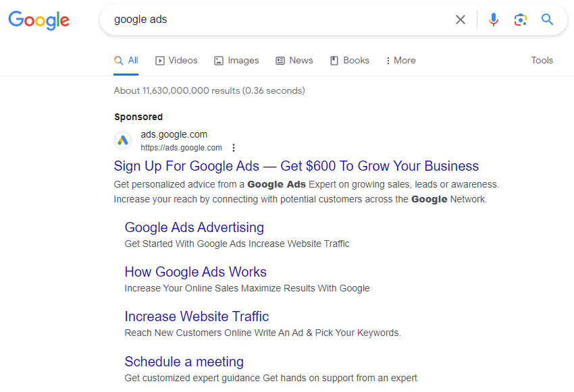Screen dimensions: 574x392
Task: Click the microphone voice search icon
Action: click(494, 20)
